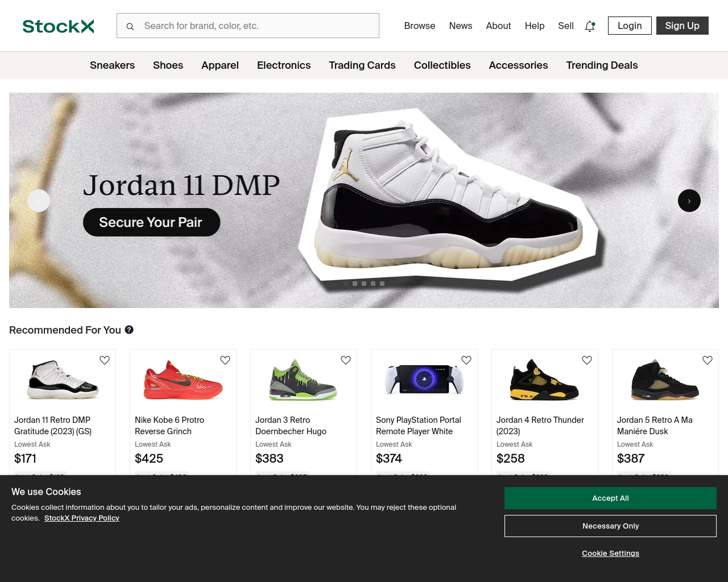Favorite the Nike Kobe 6 Protro
728x582 pixels.
pos(225,360)
